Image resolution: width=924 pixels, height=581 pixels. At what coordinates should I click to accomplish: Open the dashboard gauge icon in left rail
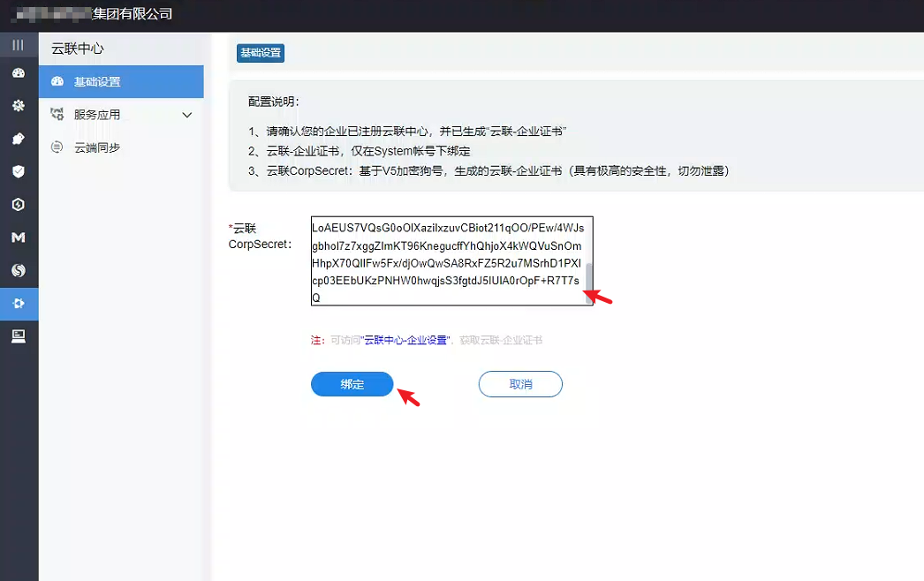[19, 73]
